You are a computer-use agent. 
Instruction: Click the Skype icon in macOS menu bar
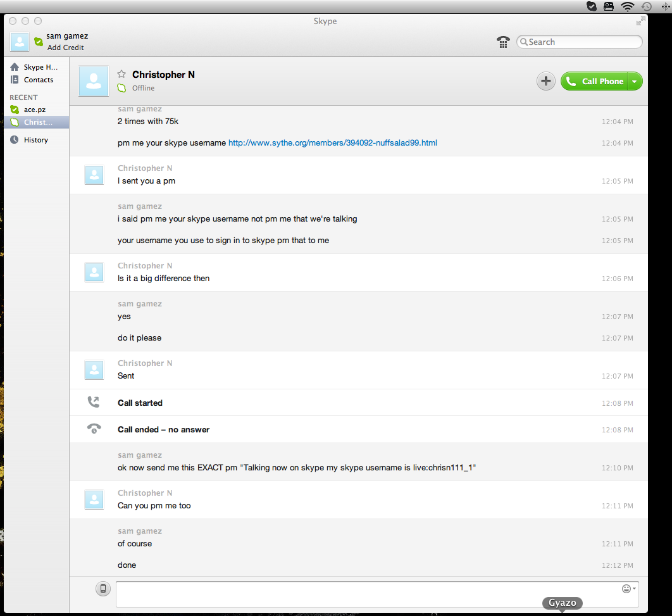(x=591, y=6)
